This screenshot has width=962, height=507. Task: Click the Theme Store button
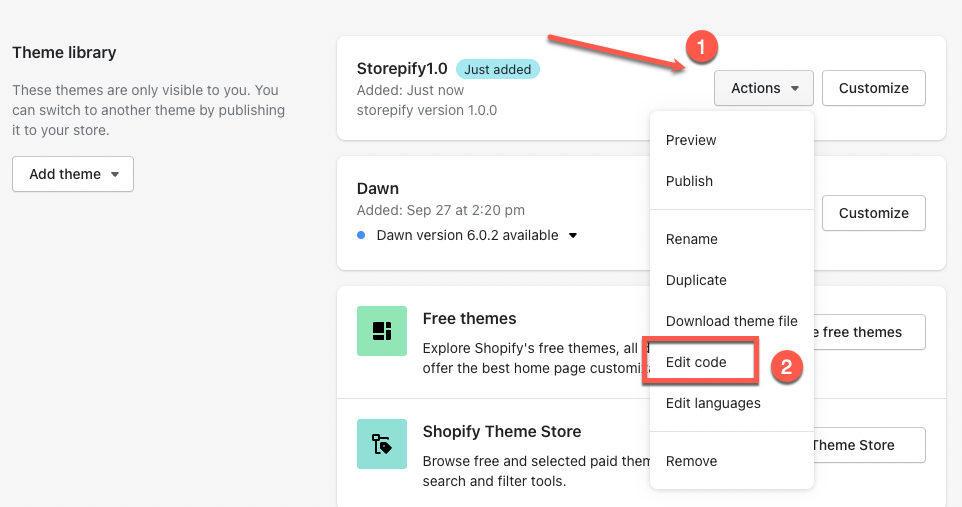click(x=869, y=445)
